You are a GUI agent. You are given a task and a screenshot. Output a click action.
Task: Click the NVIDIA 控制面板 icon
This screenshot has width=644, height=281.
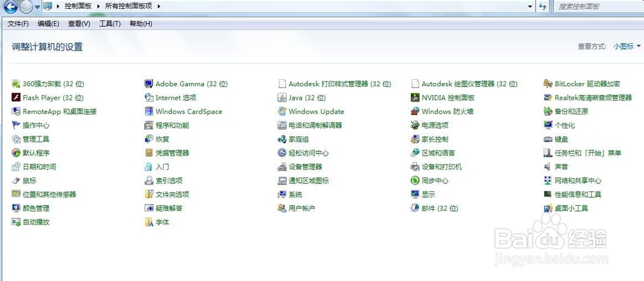click(x=415, y=98)
